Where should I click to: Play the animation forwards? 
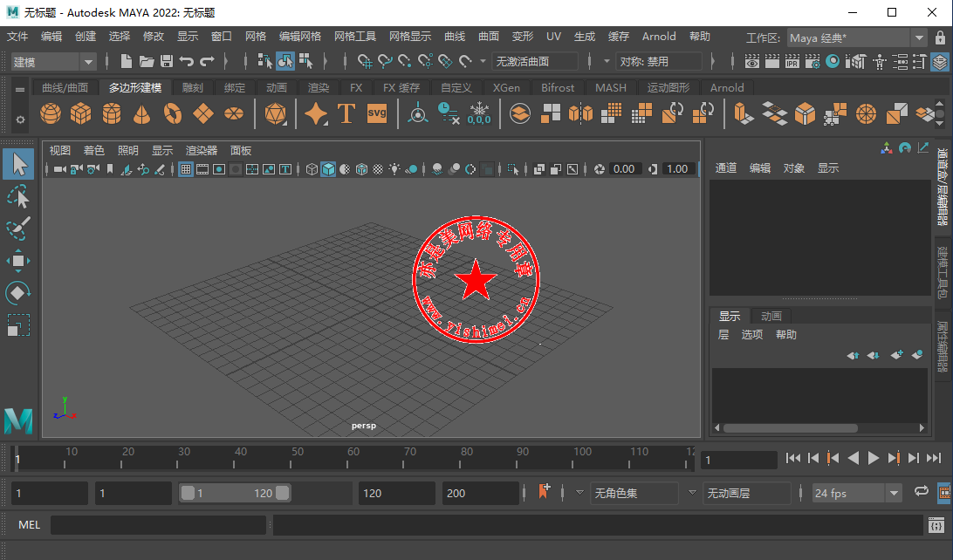pos(874,458)
